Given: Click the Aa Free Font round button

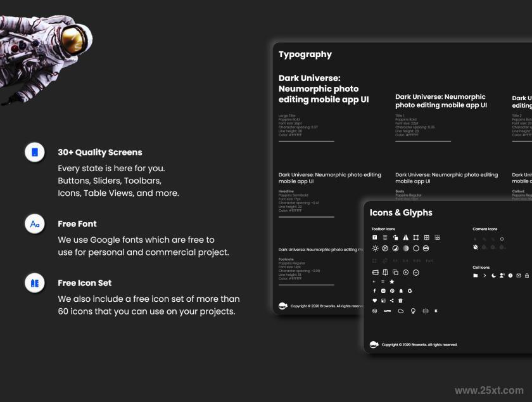Looking at the screenshot, I should pos(35,224).
